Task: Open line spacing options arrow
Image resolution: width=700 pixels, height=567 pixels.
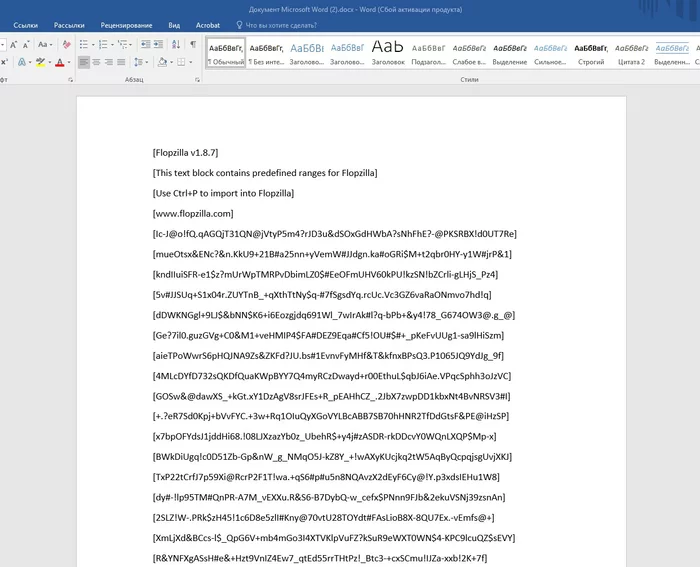Action: coord(146,62)
